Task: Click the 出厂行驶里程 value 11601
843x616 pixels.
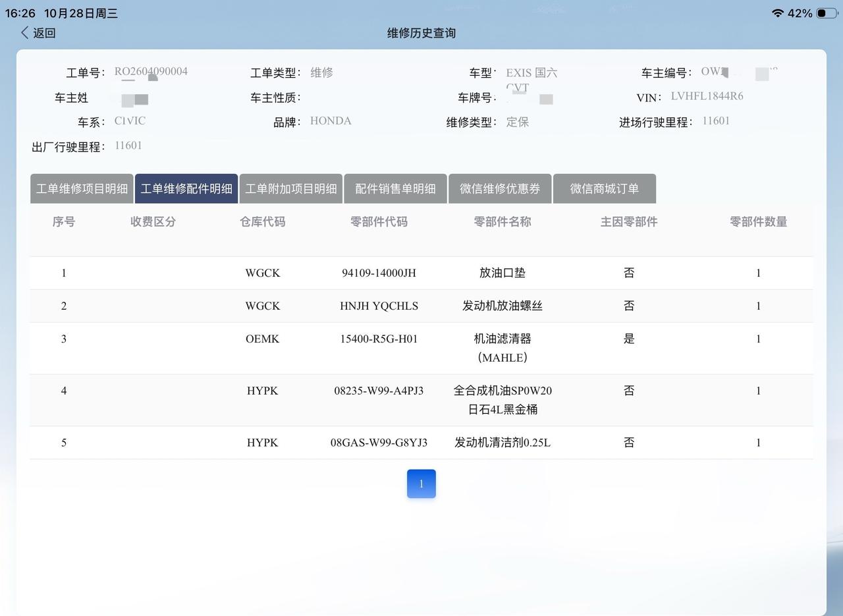Action: [128, 146]
